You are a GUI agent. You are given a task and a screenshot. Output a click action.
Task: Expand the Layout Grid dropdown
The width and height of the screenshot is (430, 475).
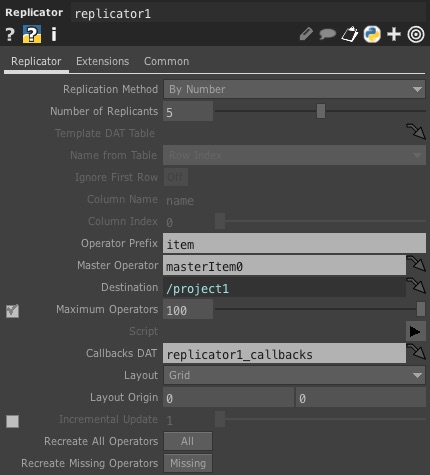294,375
